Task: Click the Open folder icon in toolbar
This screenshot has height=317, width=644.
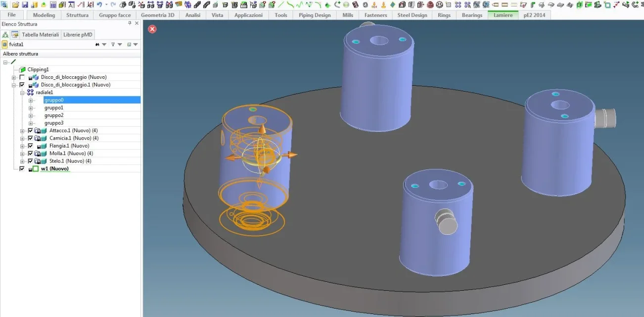Action: coord(16,4)
